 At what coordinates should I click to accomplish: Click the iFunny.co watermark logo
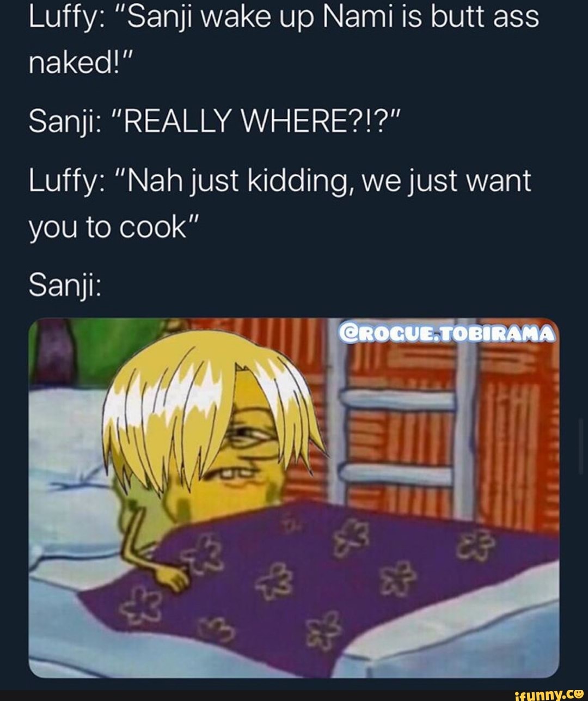pyautogui.click(x=548, y=693)
